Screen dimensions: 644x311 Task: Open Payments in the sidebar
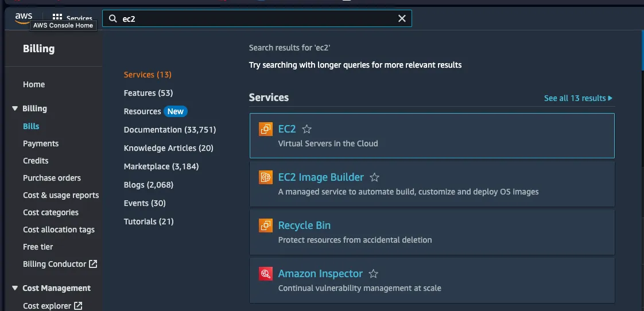coord(41,143)
